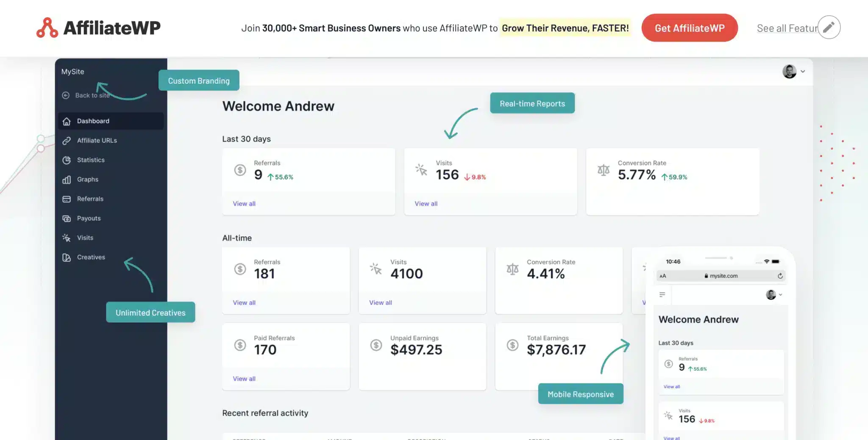Image resolution: width=868 pixels, height=440 pixels.
Task: Click dollar icon on Unpaid Earnings card
Action: coord(376,345)
